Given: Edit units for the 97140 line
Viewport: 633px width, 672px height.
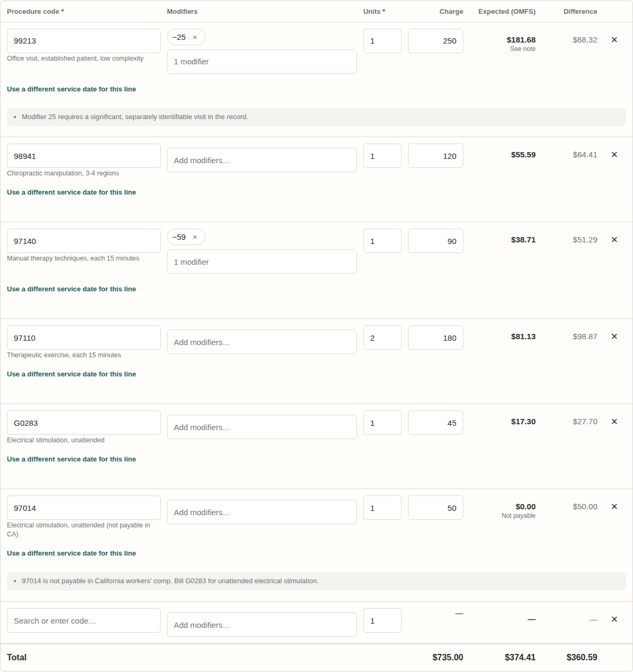Looking at the screenshot, I should click(382, 241).
